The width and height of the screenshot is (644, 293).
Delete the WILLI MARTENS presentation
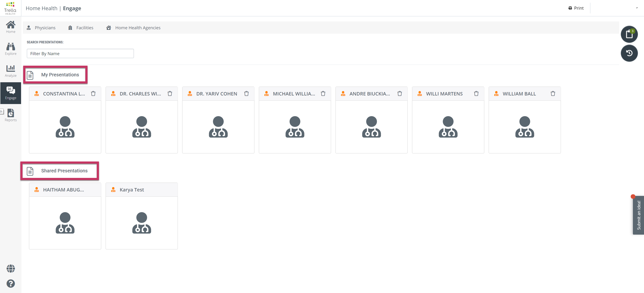476,94
